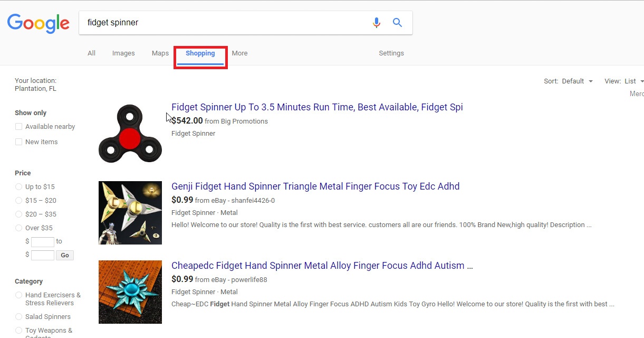
Task: Click 'from eBay - shanfei4426-0' seller text
Action: (x=235, y=201)
